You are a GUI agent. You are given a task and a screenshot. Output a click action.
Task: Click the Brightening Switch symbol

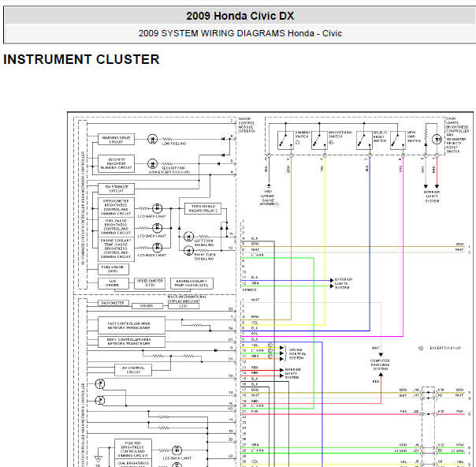[319, 140]
